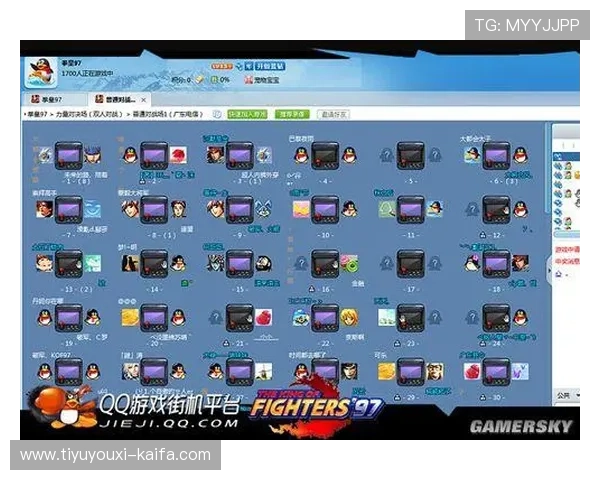This screenshot has width=600, height=480.
Task: Click the grey 邀请好友 button
Action: coord(332,115)
